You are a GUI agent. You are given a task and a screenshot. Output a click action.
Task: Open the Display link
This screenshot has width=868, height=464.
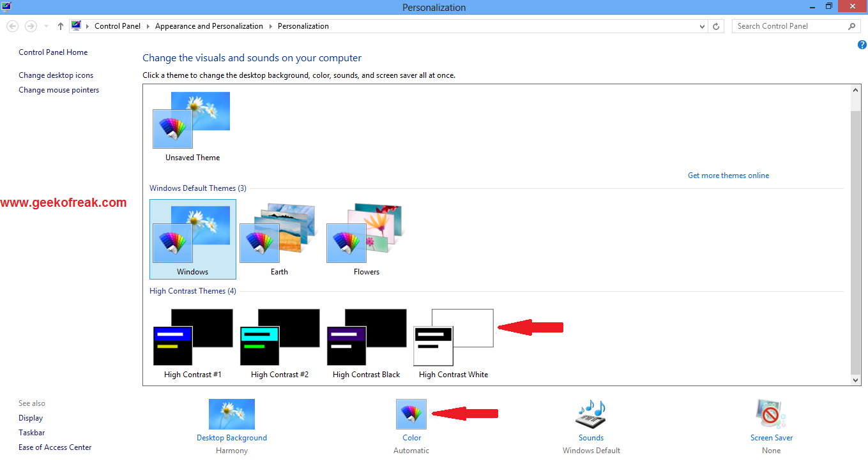click(31, 418)
